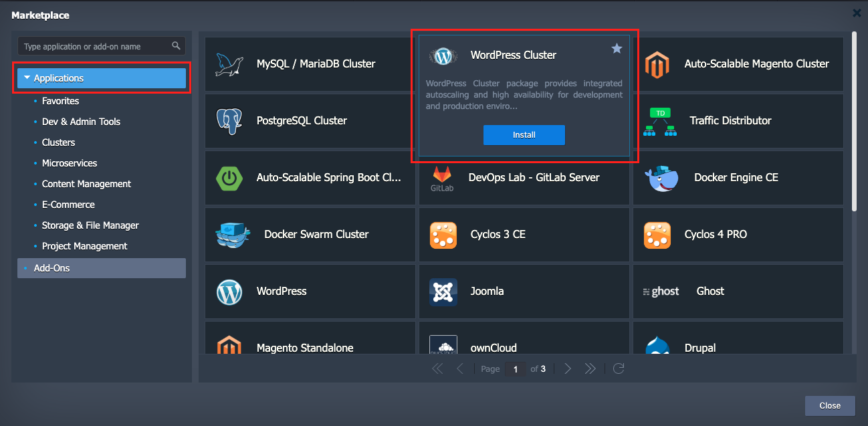Toggle favorite star on WordPress Cluster
The height and width of the screenshot is (426, 868).
(x=617, y=49)
